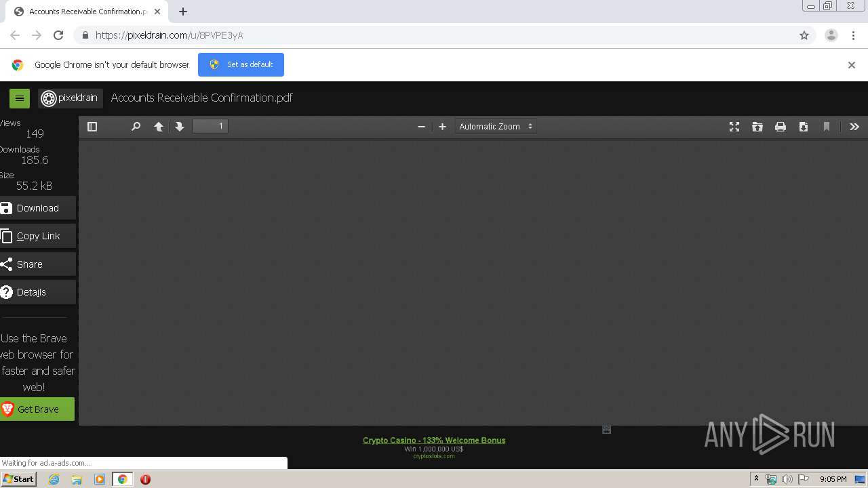Click Set as default button

point(241,64)
